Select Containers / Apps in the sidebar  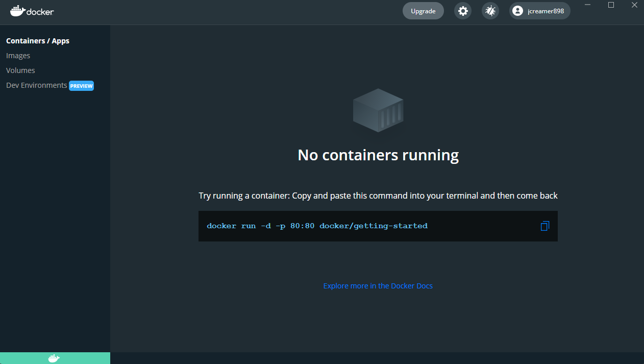pyautogui.click(x=37, y=40)
